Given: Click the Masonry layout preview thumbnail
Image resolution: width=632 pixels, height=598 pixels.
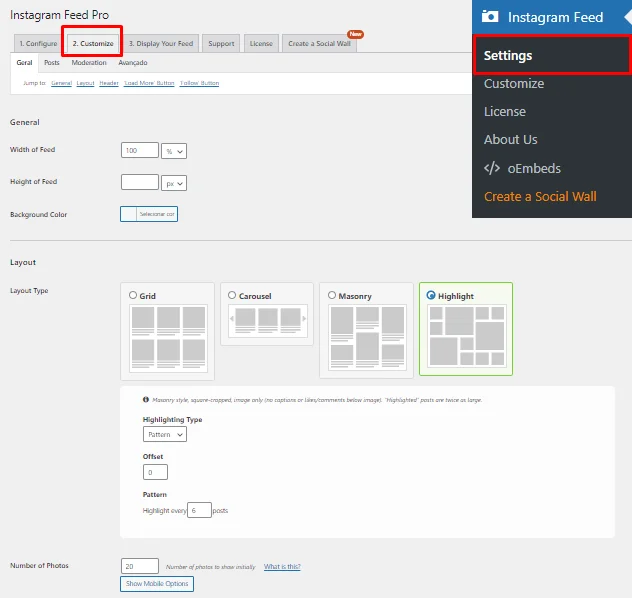Looking at the screenshot, I should tap(367, 337).
